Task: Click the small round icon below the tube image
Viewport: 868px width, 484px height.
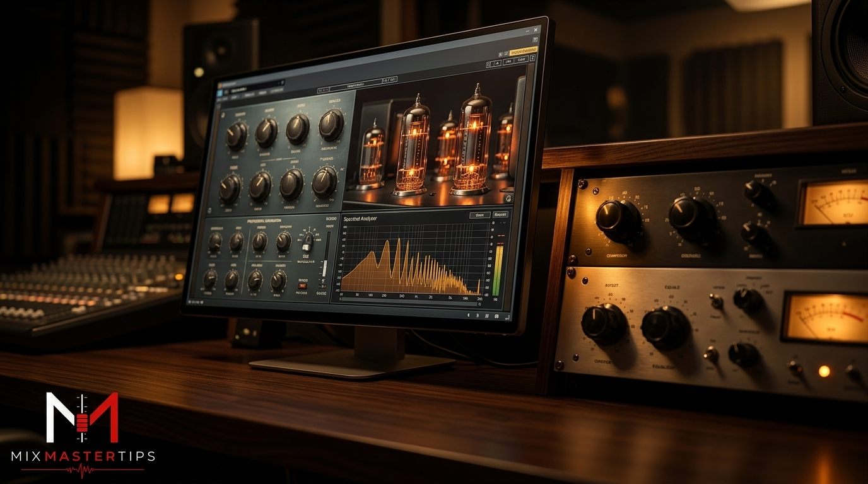Action: point(508,198)
